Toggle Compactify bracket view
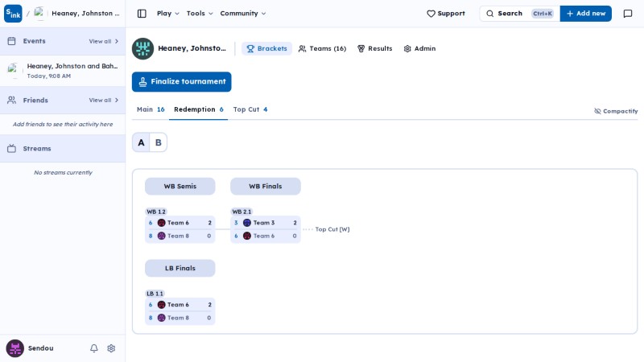644x362 pixels. 616,111
